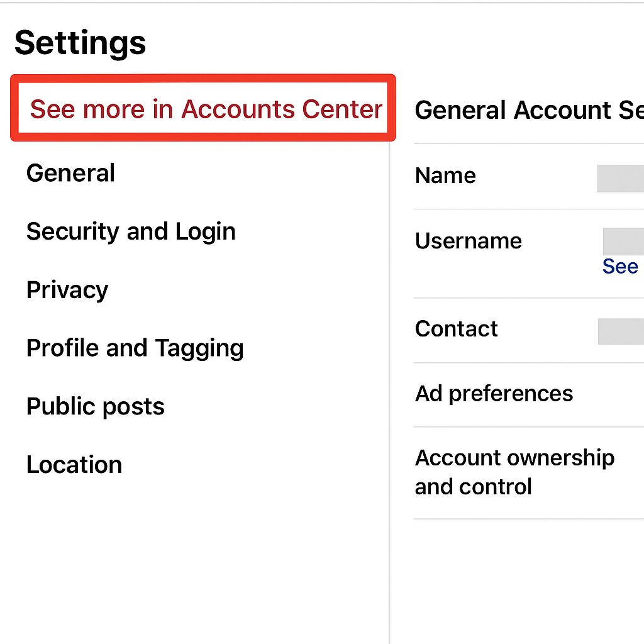Click the Settings page heading

point(80,43)
